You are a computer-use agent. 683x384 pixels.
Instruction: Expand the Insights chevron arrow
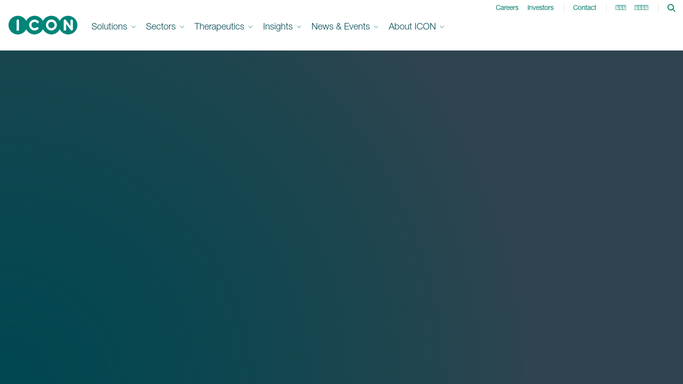tap(299, 27)
